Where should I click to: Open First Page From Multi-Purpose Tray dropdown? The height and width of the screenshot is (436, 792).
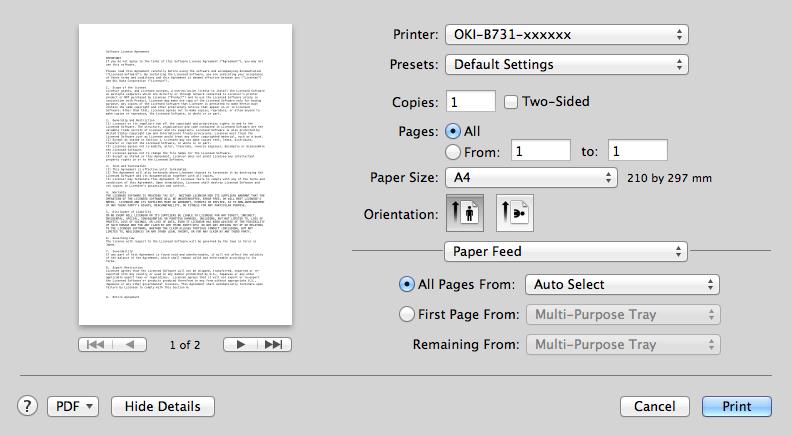pos(623,314)
